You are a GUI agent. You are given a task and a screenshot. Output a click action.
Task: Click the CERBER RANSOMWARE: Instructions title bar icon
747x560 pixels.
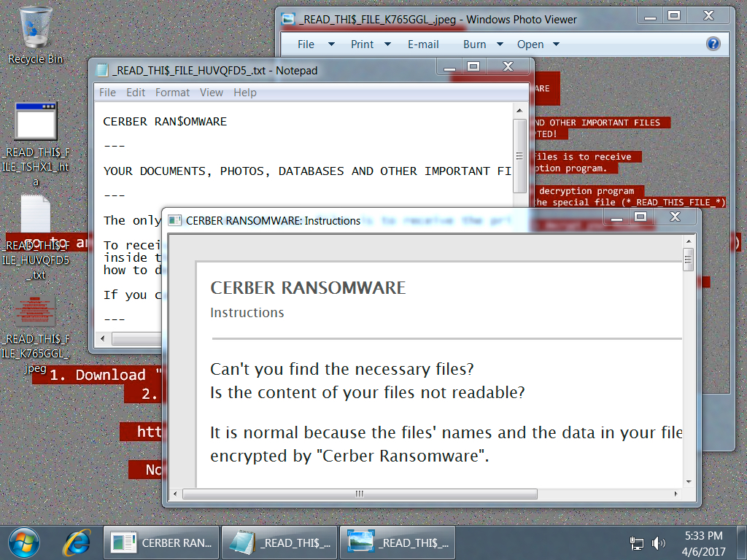(x=175, y=220)
